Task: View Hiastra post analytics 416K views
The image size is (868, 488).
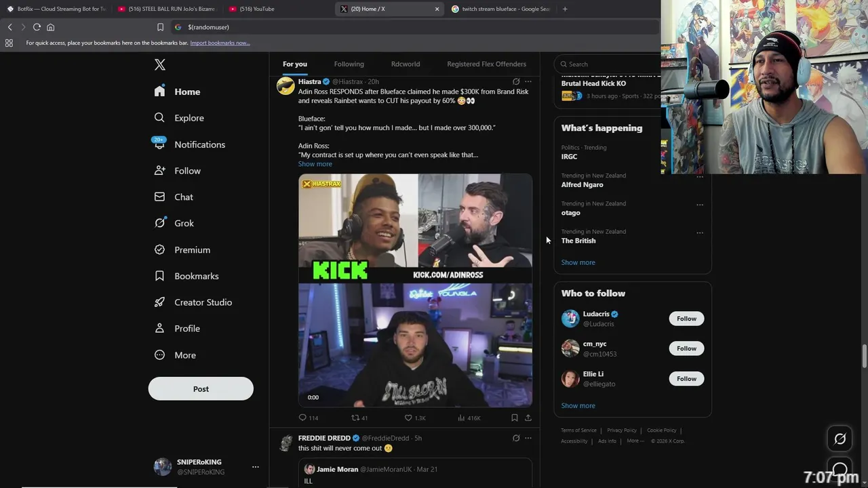Action: (469, 418)
